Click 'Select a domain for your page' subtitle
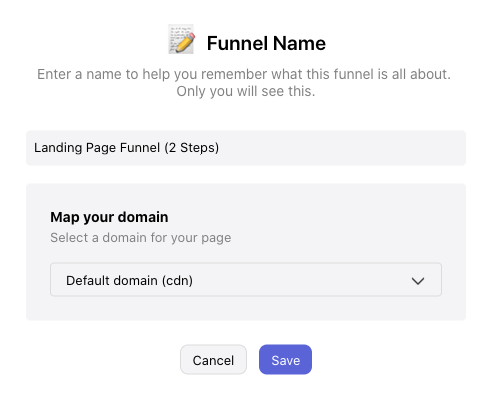Screen dimensions: 492x401 click(140, 238)
